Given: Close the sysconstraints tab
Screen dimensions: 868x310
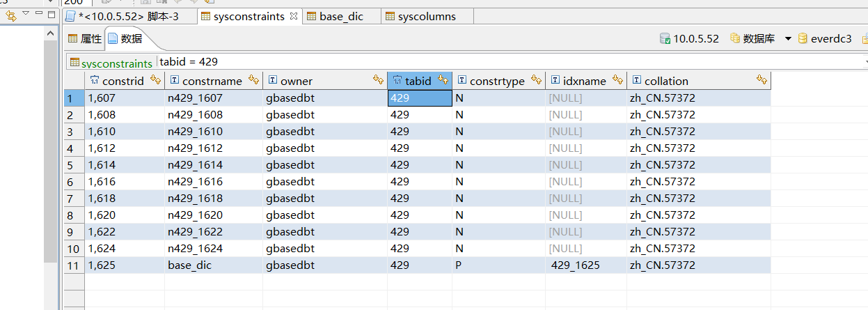Looking at the screenshot, I should [x=293, y=15].
